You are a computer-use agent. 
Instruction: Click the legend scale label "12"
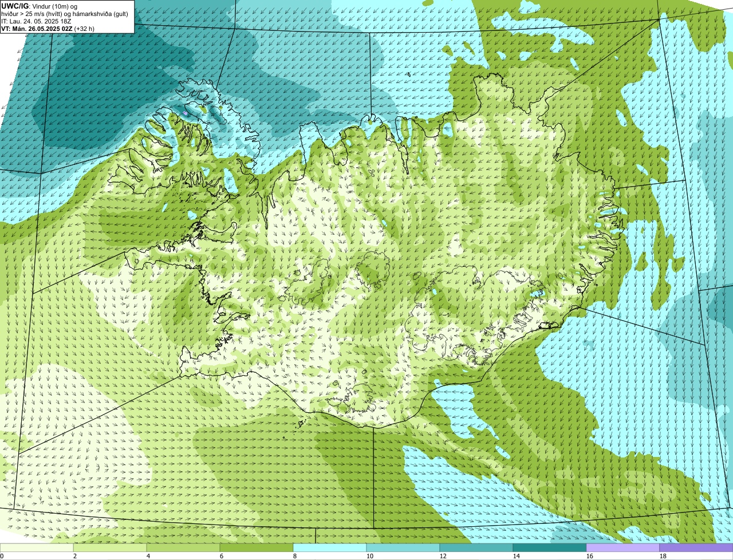pos(443,556)
